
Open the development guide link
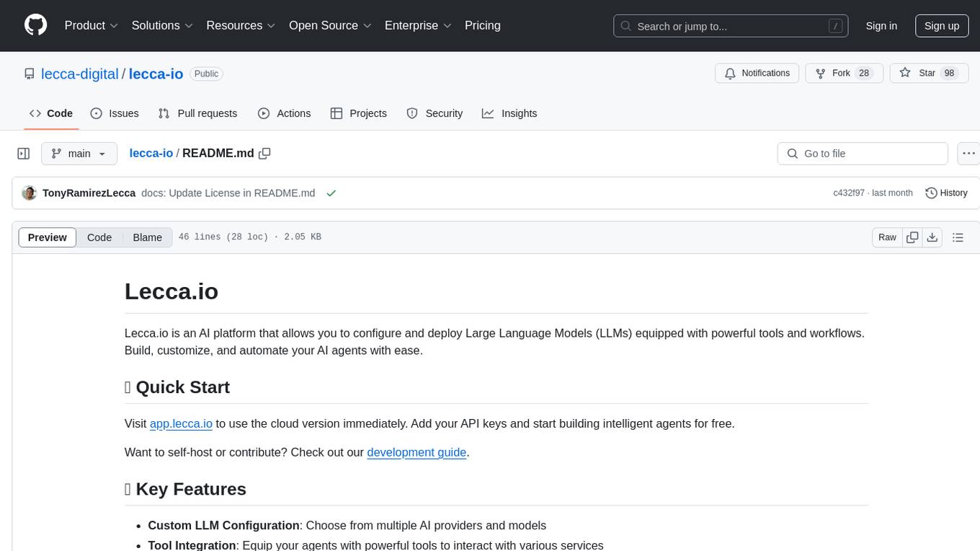click(416, 452)
